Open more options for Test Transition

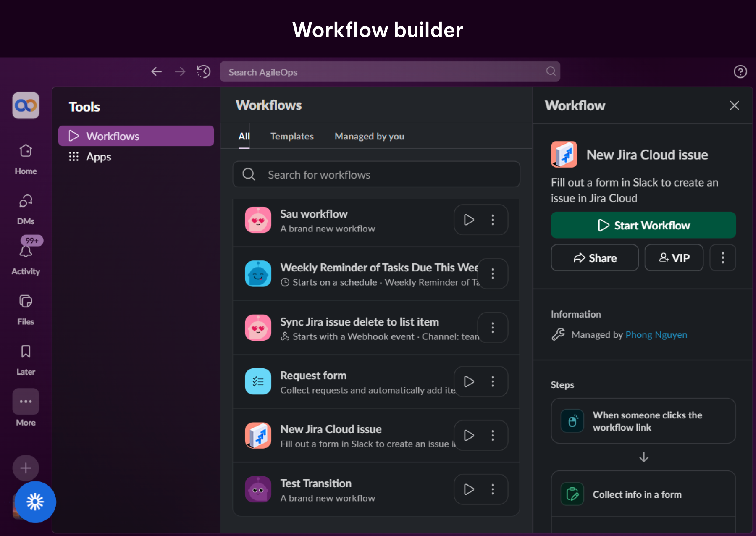(493, 489)
